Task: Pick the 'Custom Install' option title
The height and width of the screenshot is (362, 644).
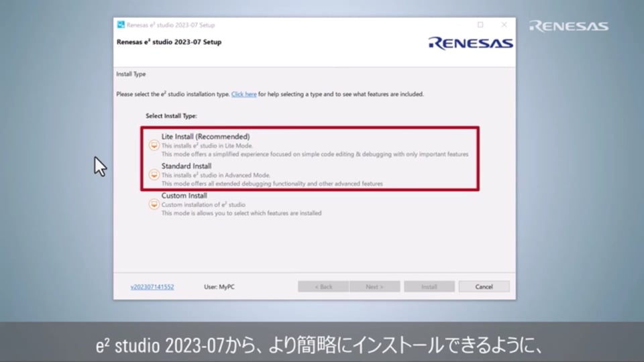Action: click(184, 196)
